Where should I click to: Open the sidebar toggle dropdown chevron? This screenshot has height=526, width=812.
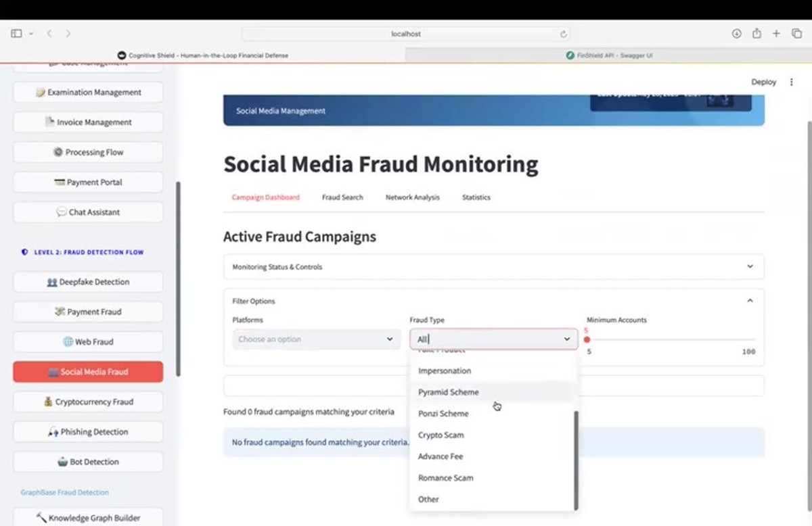31,34
